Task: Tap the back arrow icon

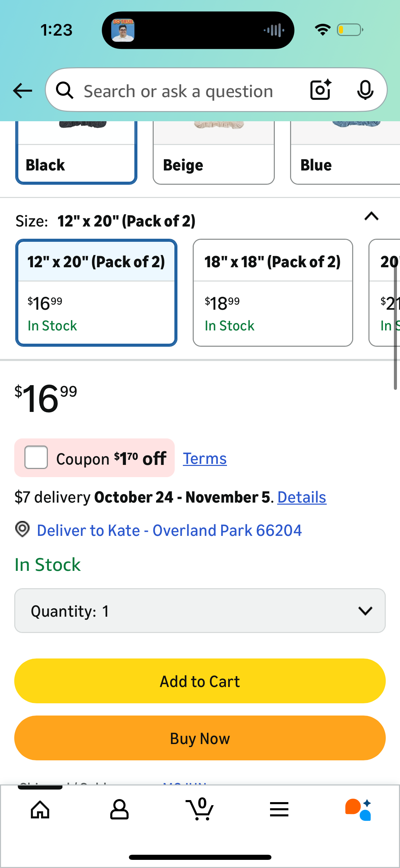Action: (22, 91)
